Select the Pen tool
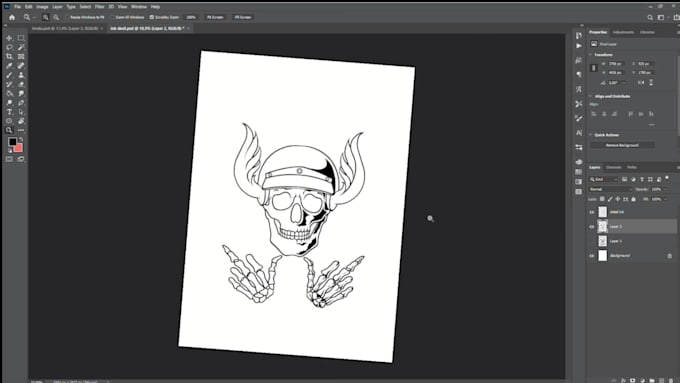 pos(21,103)
